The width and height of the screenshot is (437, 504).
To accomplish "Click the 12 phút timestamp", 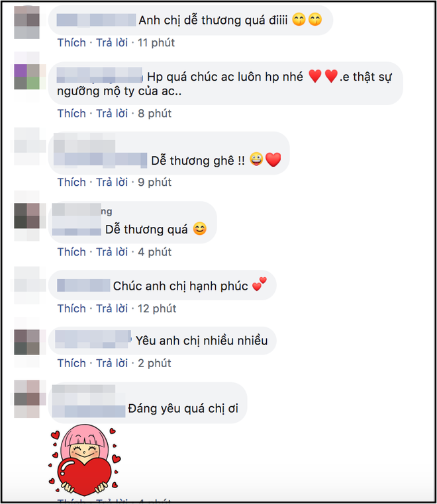I will pos(157,309).
